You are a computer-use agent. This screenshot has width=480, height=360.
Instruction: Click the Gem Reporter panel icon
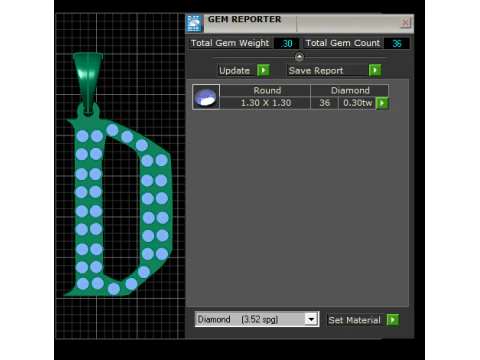194,23
